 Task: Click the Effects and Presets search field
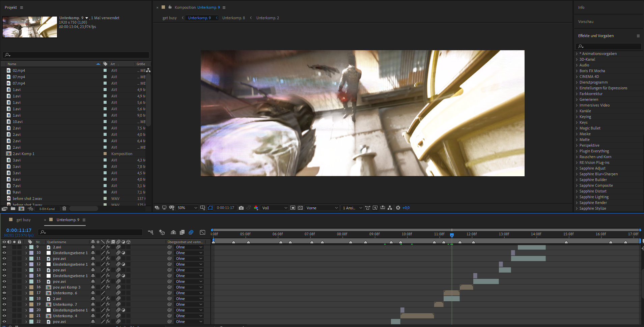(x=609, y=47)
